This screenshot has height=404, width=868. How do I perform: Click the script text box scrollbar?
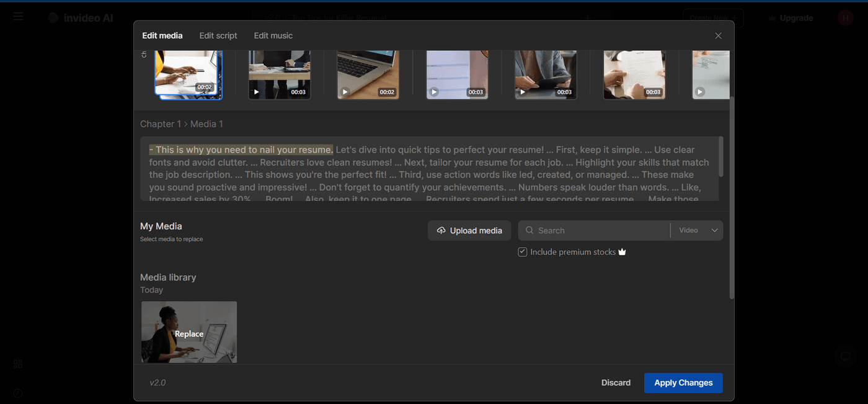[x=720, y=156]
